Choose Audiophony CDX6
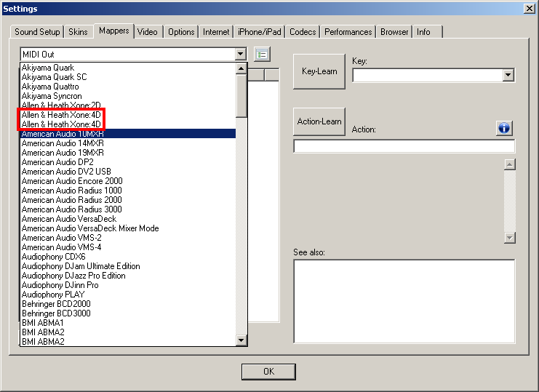This screenshot has height=392, width=539. pyautogui.click(x=128, y=257)
